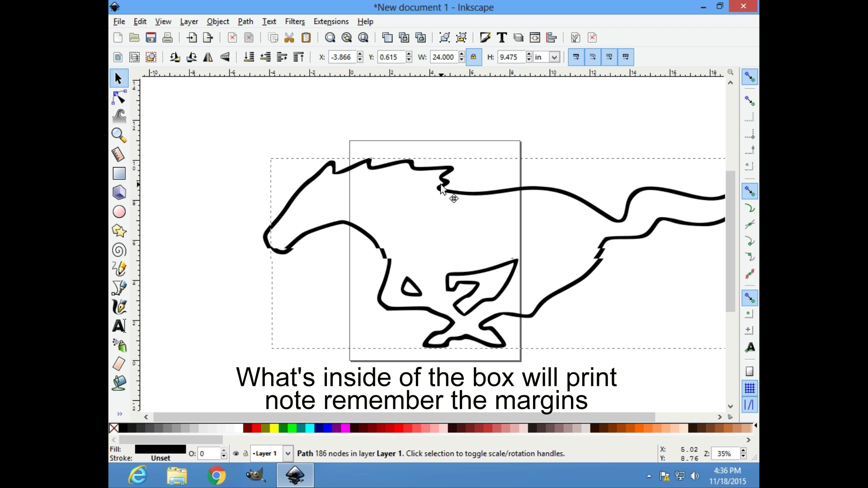Select the Eraser tool

pyautogui.click(x=119, y=364)
